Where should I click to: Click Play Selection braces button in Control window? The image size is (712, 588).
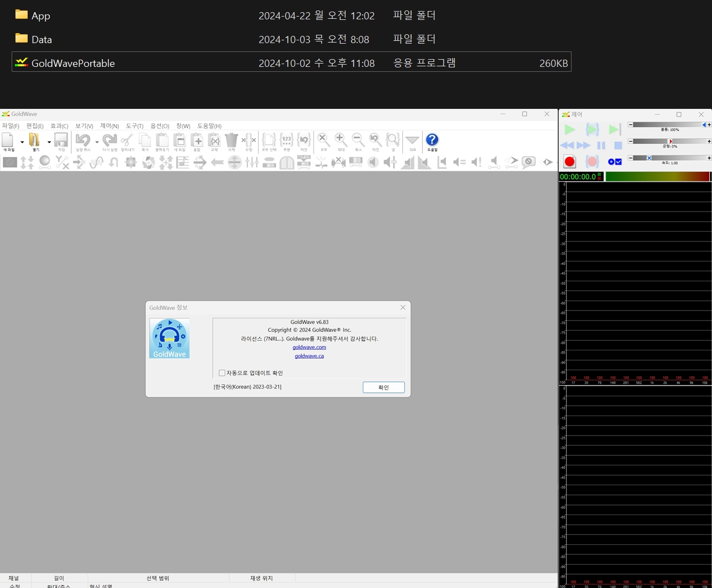point(592,129)
